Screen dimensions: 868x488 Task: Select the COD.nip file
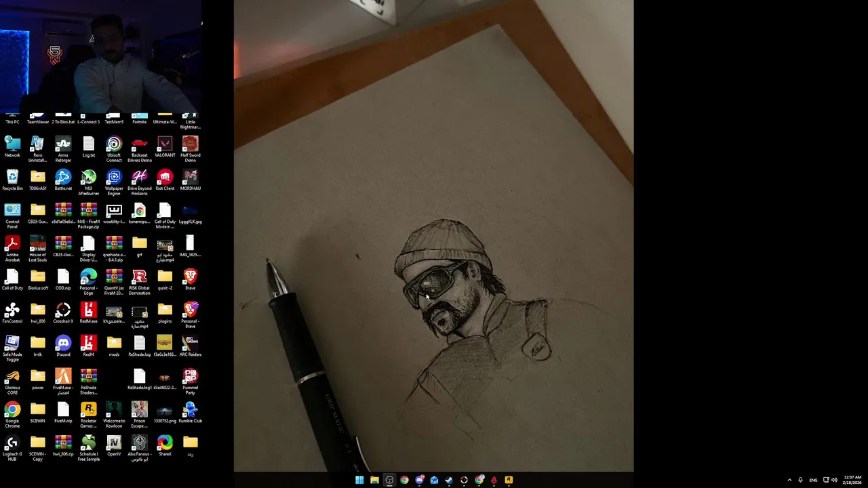pyautogui.click(x=63, y=280)
